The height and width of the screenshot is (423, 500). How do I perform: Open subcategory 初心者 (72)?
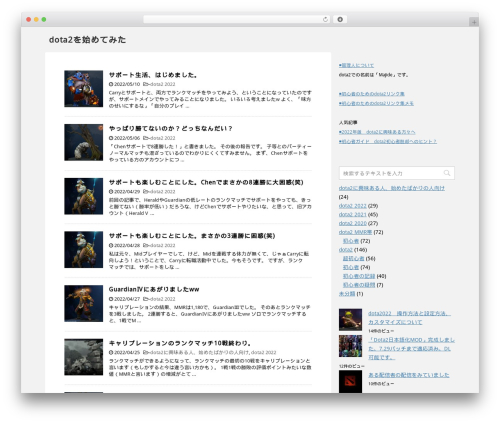[351, 241]
